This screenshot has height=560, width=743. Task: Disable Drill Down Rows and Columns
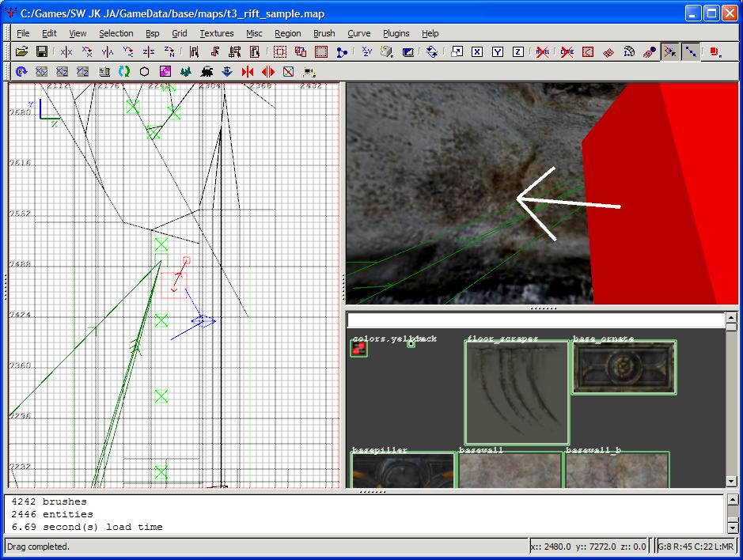(x=691, y=51)
